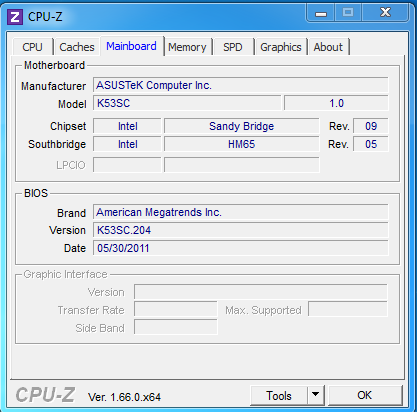
Task: Minimize the CPU-Z window
Action: (321, 13)
